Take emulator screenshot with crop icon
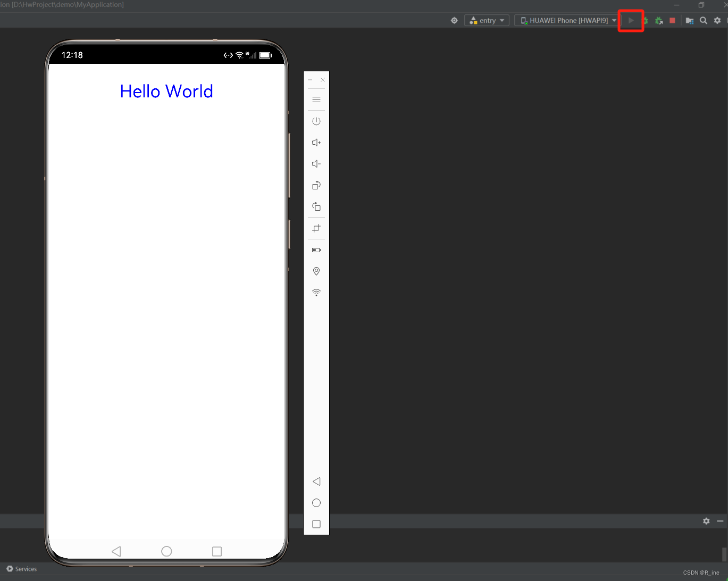Image resolution: width=728 pixels, height=581 pixels. pyautogui.click(x=316, y=228)
